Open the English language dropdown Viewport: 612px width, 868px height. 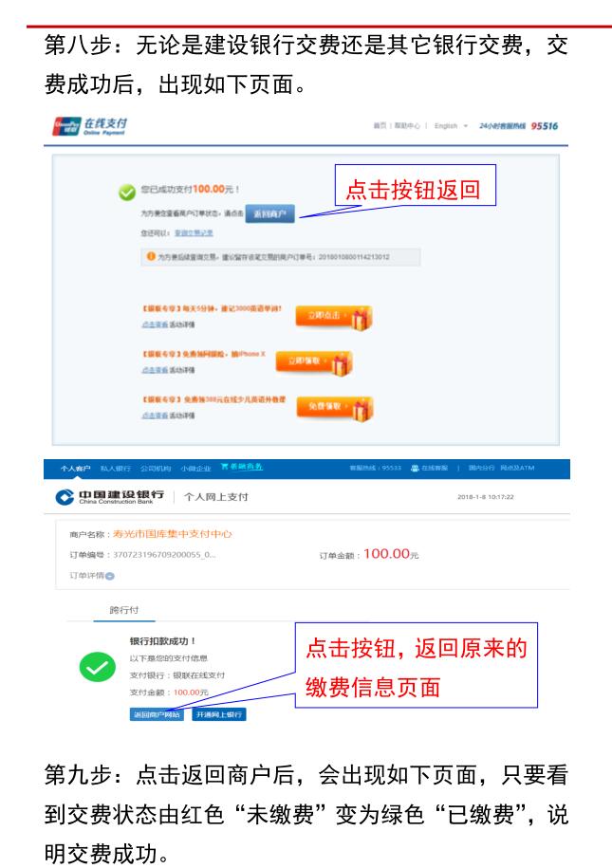[x=451, y=126]
